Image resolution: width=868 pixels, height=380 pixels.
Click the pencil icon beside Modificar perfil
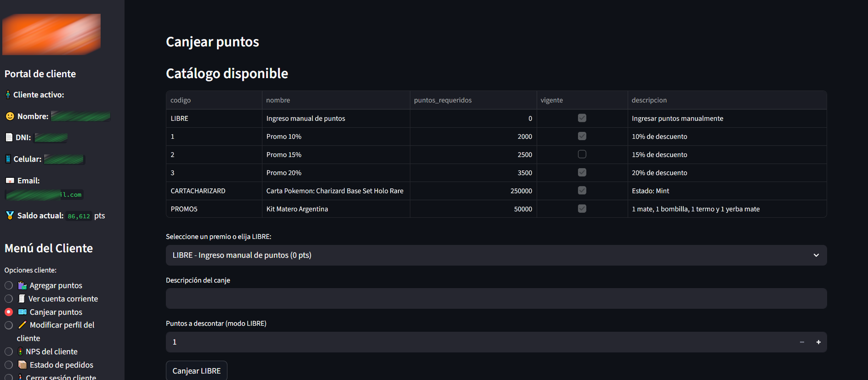22,325
